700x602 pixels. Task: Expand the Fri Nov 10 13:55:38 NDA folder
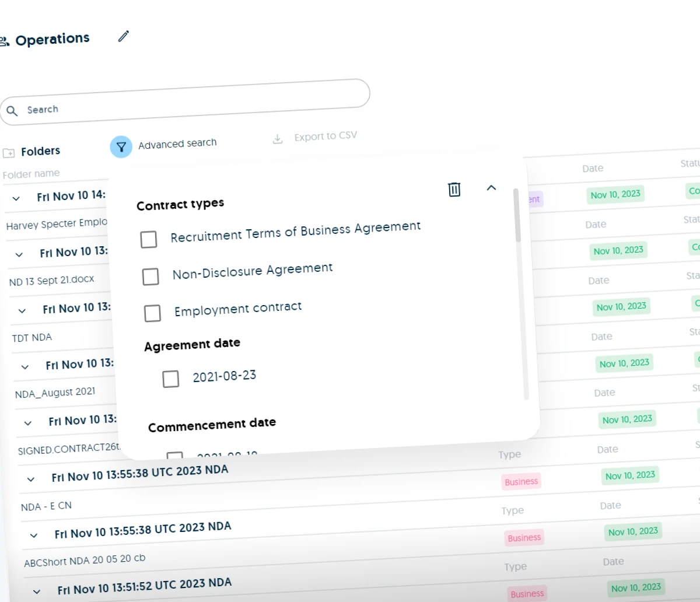tap(32, 478)
